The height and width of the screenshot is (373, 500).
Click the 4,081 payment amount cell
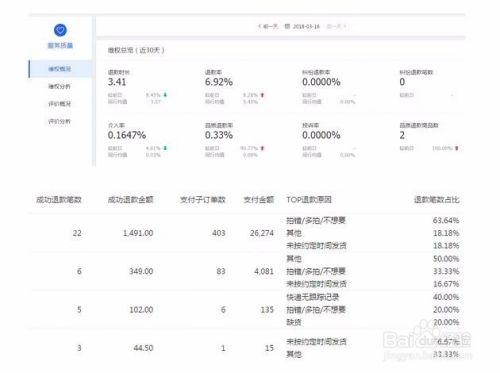[264, 271]
